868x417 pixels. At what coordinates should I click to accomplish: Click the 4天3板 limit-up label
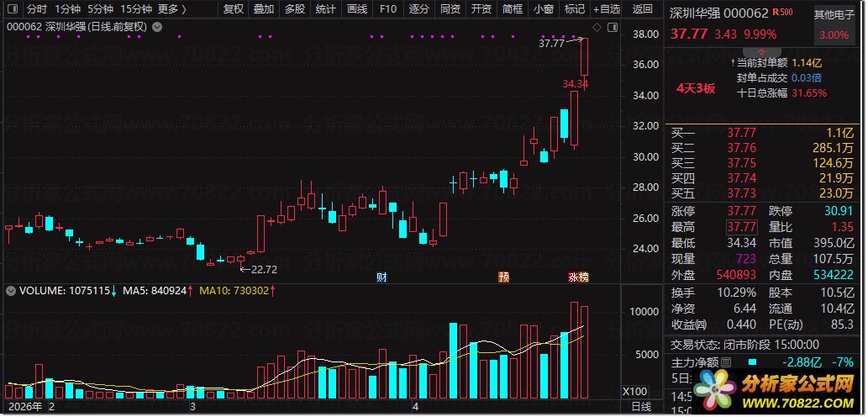click(696, 88)
